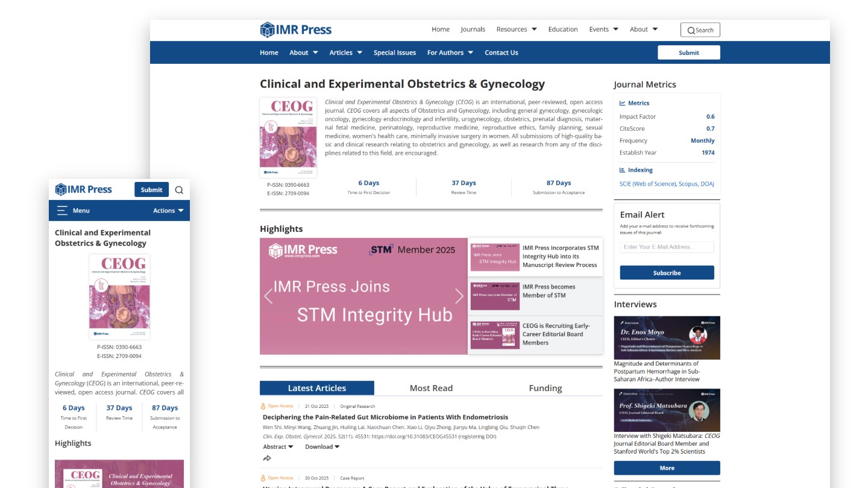Click the IMR Press logo in desktop header
Viewport: 868px width, 488px height.
296,30
